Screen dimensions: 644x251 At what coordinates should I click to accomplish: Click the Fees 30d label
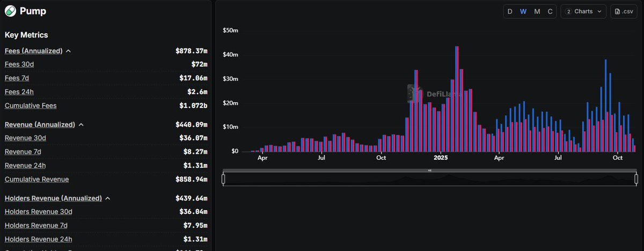click(x=19, y=64)
